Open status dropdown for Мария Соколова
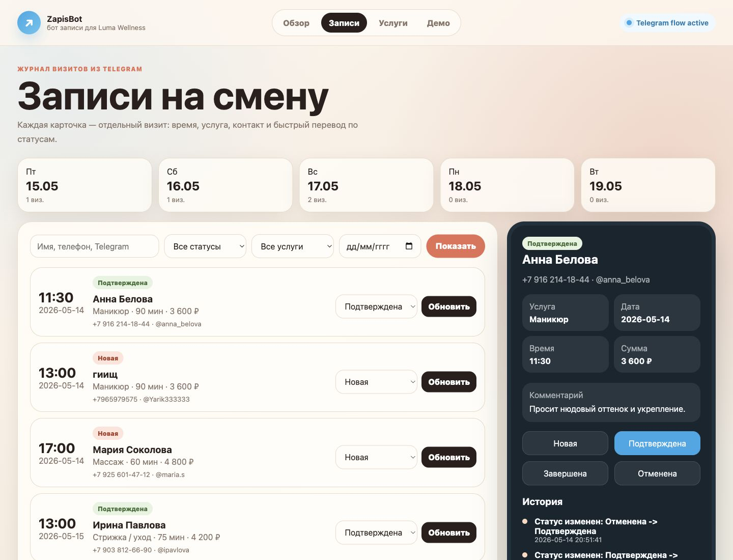Image resolution: width=733 pixels, height=560 pixels. [x=376, y=457]
